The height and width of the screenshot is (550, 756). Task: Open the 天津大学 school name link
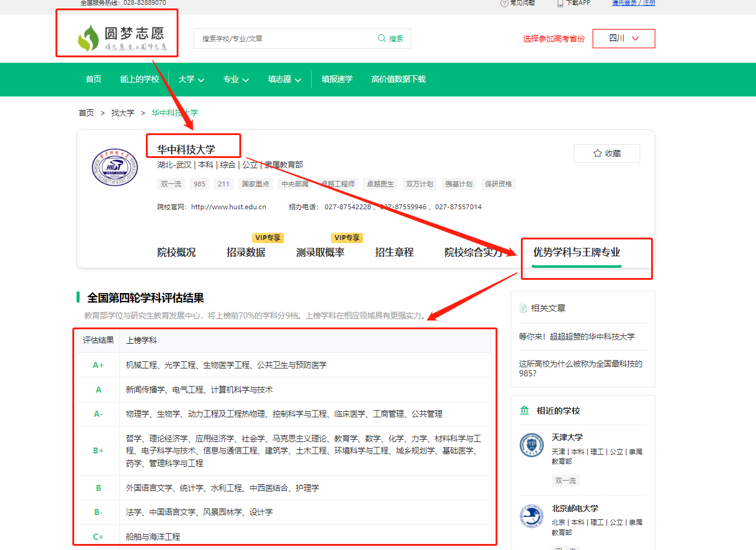point(567,437)
